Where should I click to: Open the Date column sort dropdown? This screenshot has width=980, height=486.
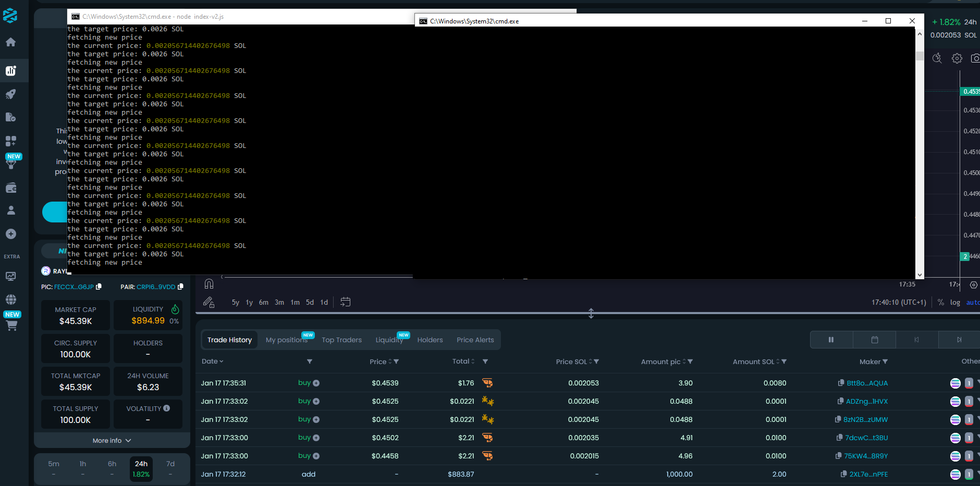pyautogui.click(x=212, y=361)
